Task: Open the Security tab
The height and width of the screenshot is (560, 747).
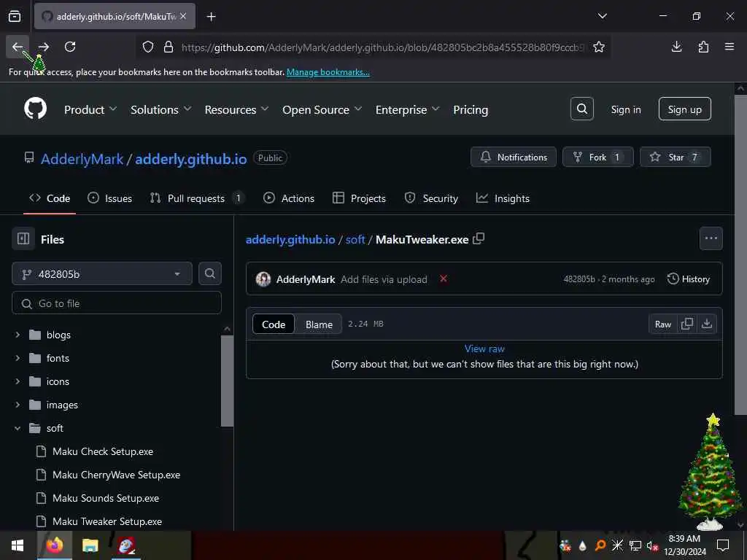Action: pos(431,198)
